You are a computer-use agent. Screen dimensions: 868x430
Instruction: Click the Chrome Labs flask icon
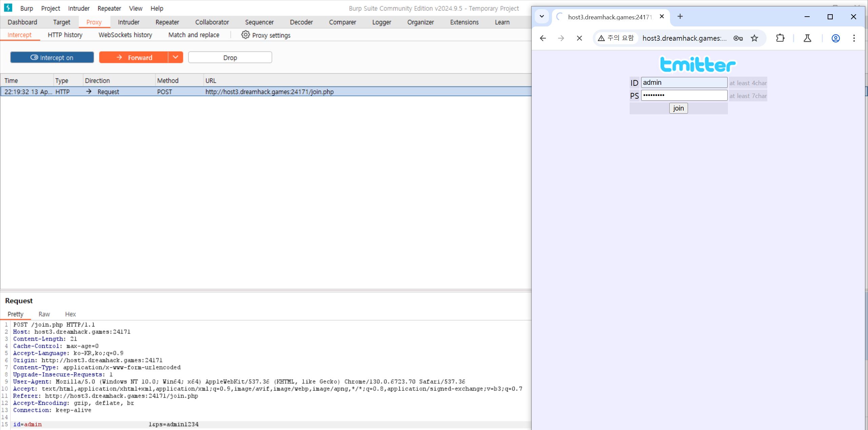(807, 38)
